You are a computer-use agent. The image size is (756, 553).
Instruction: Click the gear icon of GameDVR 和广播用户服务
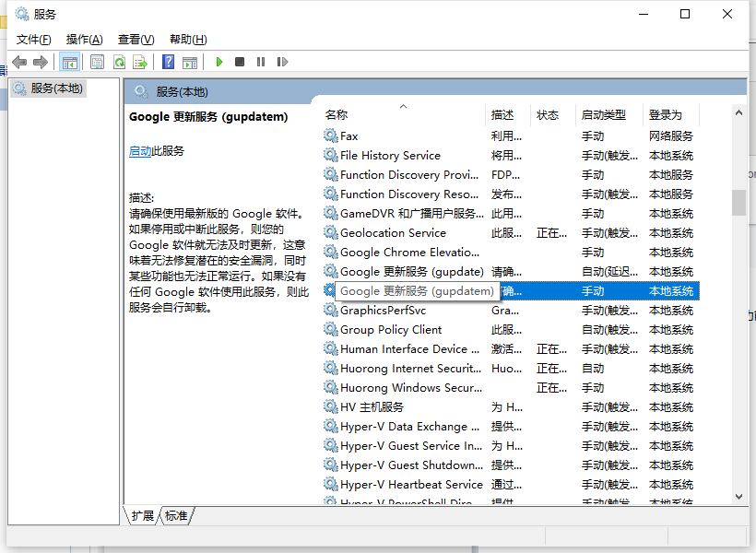pos(330,213)
